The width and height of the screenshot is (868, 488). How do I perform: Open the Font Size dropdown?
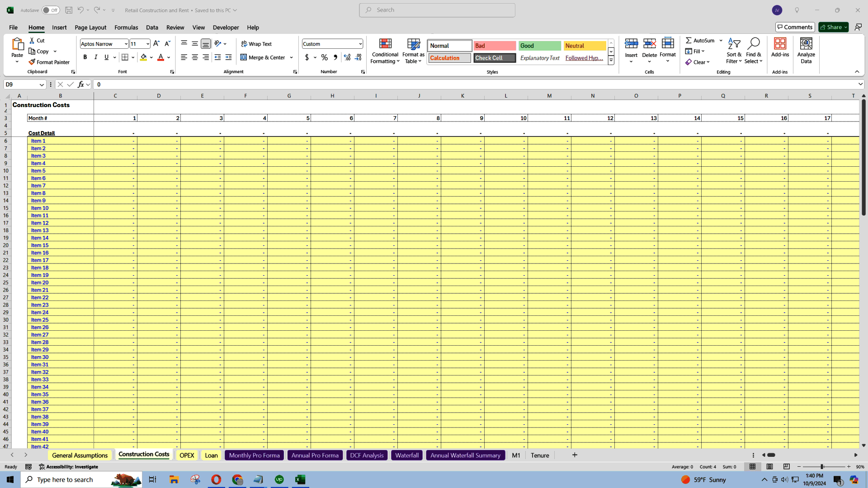(x=146, y=44)
